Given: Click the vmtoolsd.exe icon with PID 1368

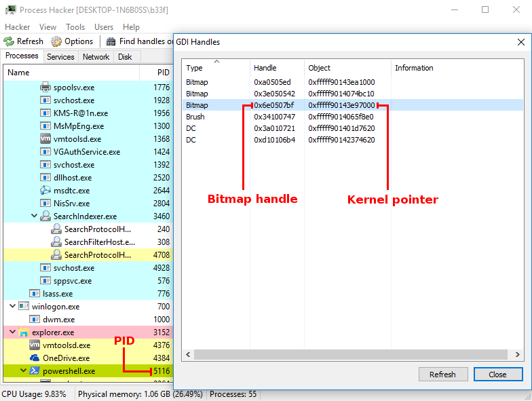Looking at the screenshot, I should click(x=45, y=138).
